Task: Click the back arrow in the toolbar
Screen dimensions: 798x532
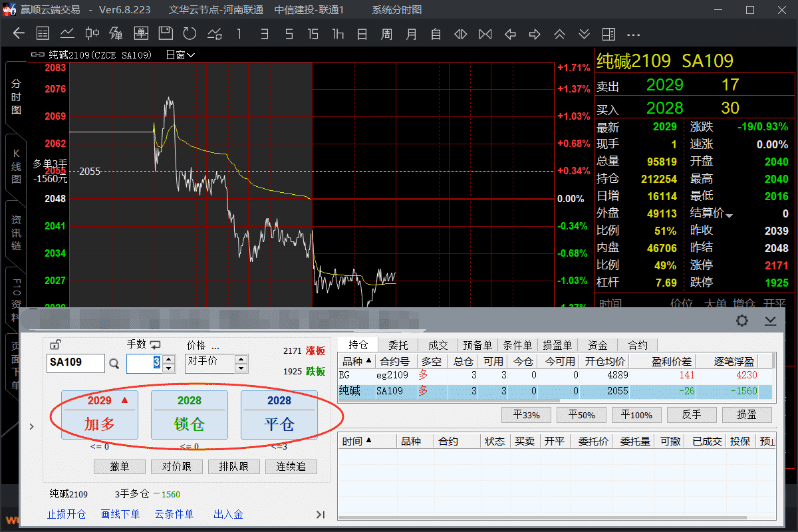Action: pyautogui.click(x=19, y=34)
